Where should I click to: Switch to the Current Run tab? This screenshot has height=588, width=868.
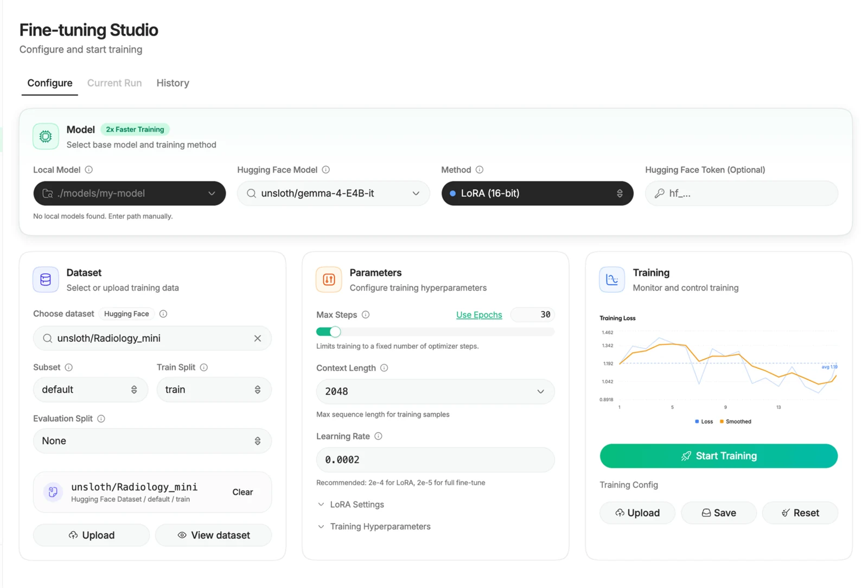click(x=114, y=83)
